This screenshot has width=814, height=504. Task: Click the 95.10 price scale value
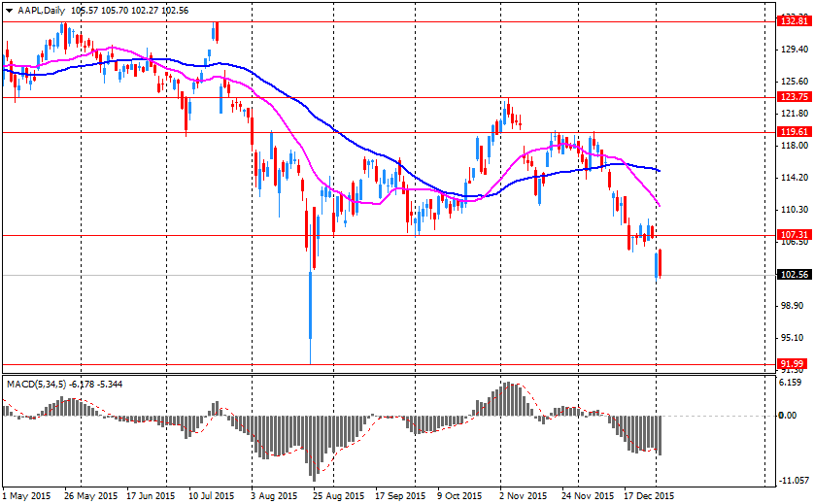click(793, 338)
